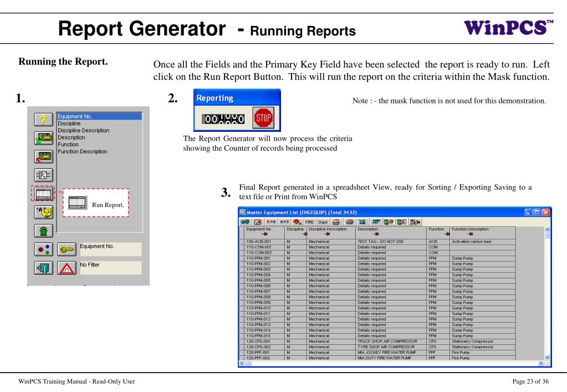
Task: Click the horizontal scrollbar left arrow
Action: (242, 363)
